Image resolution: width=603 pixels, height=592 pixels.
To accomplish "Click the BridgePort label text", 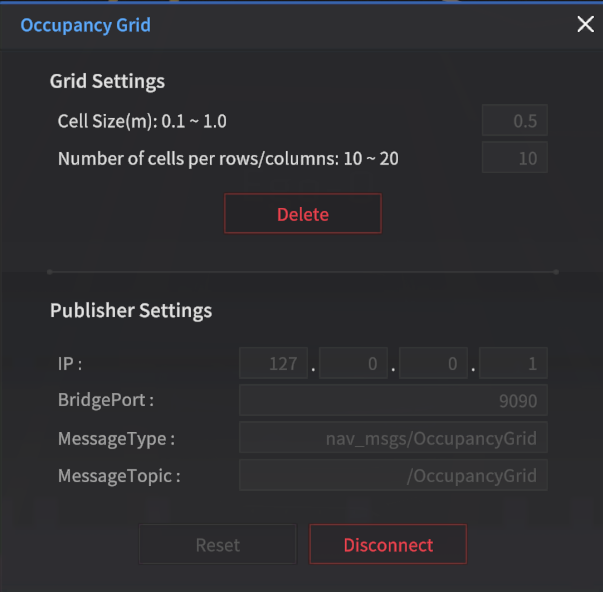I will point(105,401).
